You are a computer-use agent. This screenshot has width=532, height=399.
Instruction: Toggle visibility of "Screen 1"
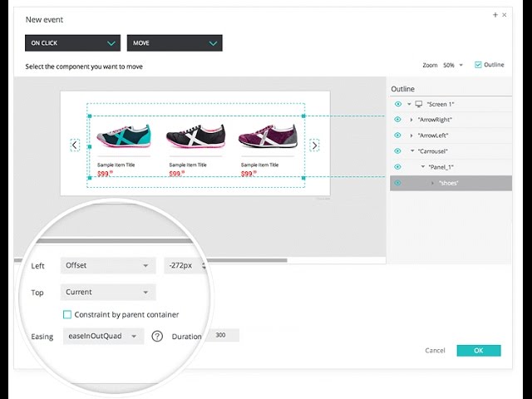pos(398,104)
